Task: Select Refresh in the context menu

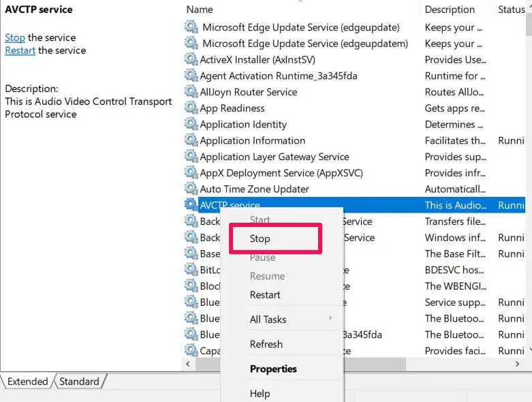Action: (x=266, y=344)
